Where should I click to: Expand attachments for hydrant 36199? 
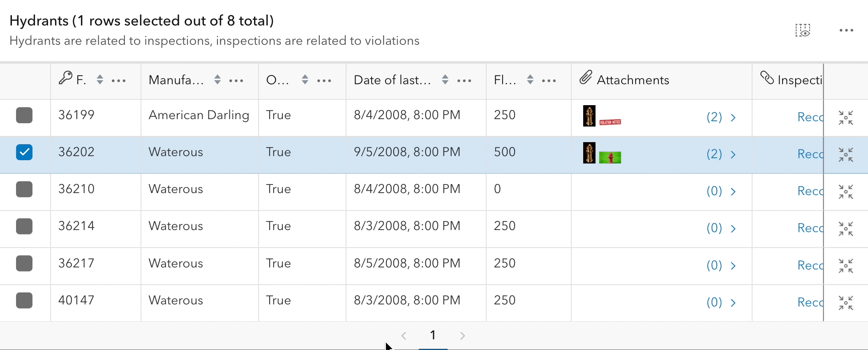pyautogui.click(x=733, y=118)
